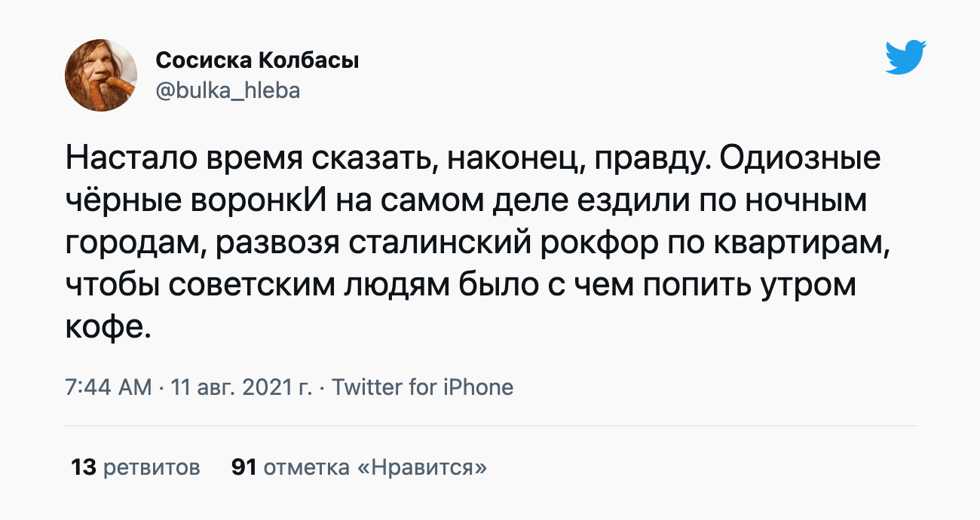Click the display name Сосиска Колбасы
The image size is (980, 520).
tap(257, 60)
